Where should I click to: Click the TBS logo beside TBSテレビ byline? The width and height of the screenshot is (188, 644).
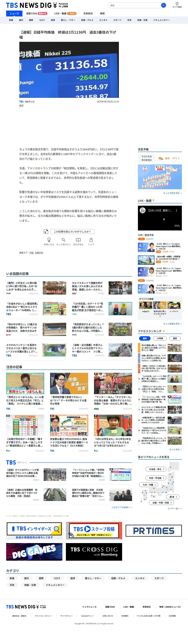pos(22,102)
